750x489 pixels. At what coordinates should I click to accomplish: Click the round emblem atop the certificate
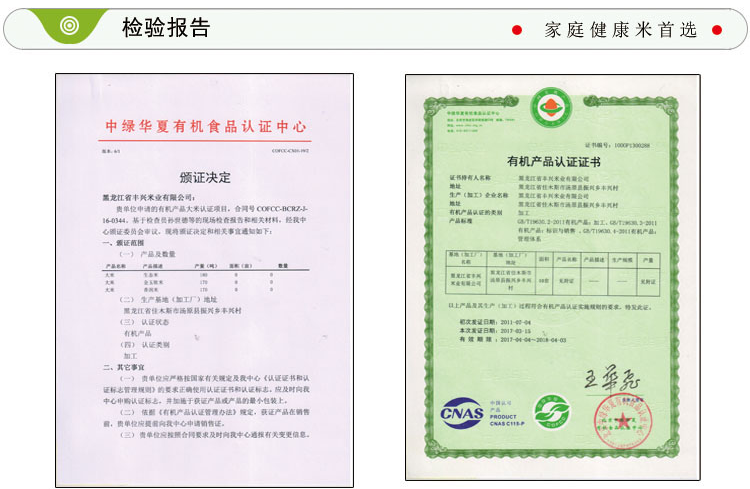(x=551, y=107)
